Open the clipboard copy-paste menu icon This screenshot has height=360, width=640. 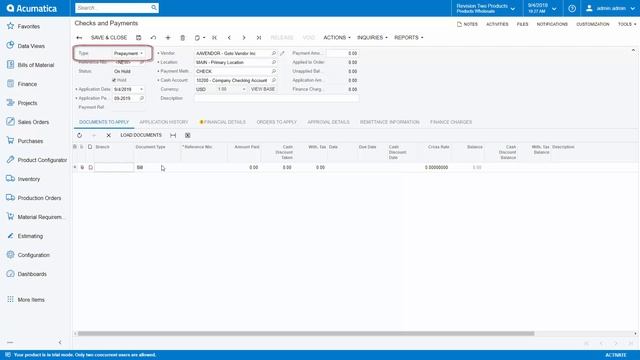[199, 38]
